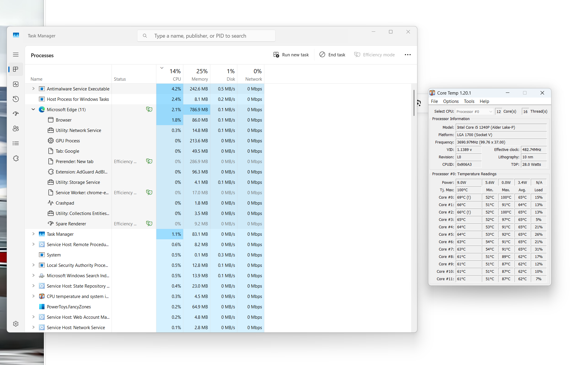Select the Utility: Storage Service row

point(144,182)
